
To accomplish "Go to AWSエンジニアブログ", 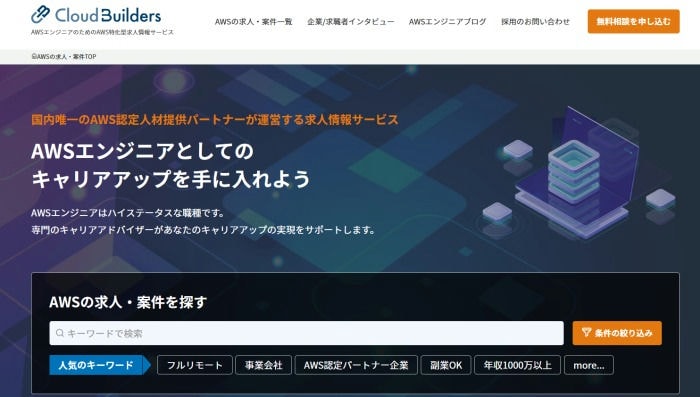I will pyautogui.click(x=447, y=21).
